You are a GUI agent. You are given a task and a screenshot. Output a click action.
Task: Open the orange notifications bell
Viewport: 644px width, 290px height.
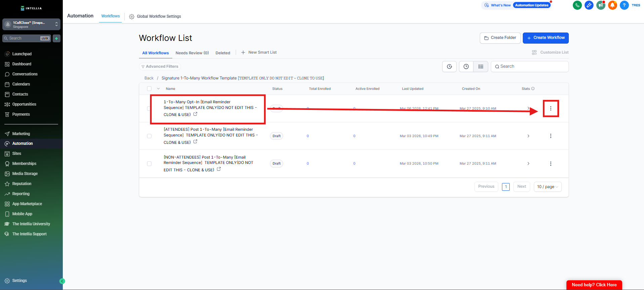tap(612, 5)
